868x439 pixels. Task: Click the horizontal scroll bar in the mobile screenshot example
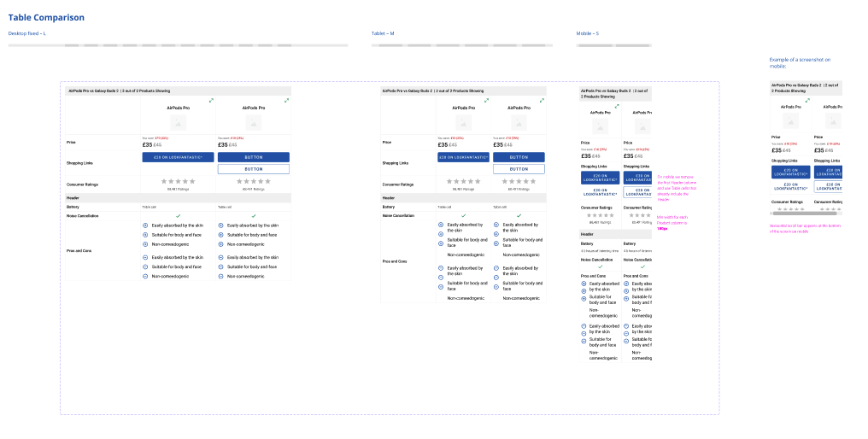pos(803,214)
